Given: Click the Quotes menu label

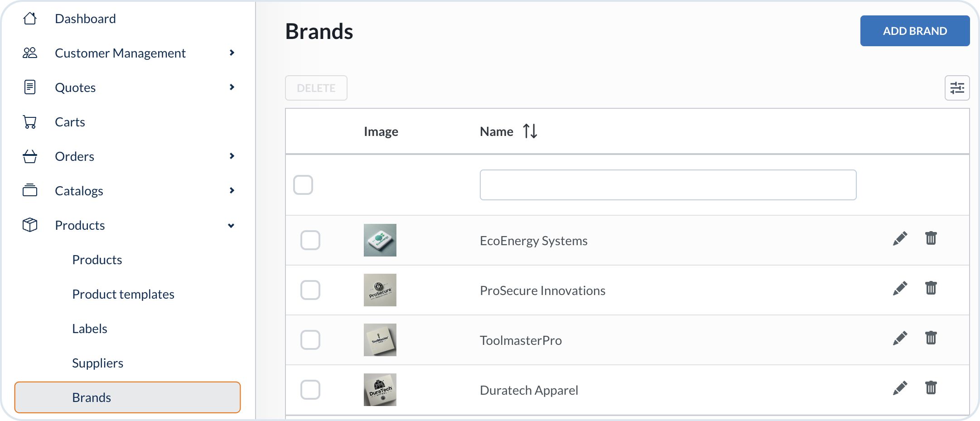Looking at the screenshot, I should tap(75, 87).
